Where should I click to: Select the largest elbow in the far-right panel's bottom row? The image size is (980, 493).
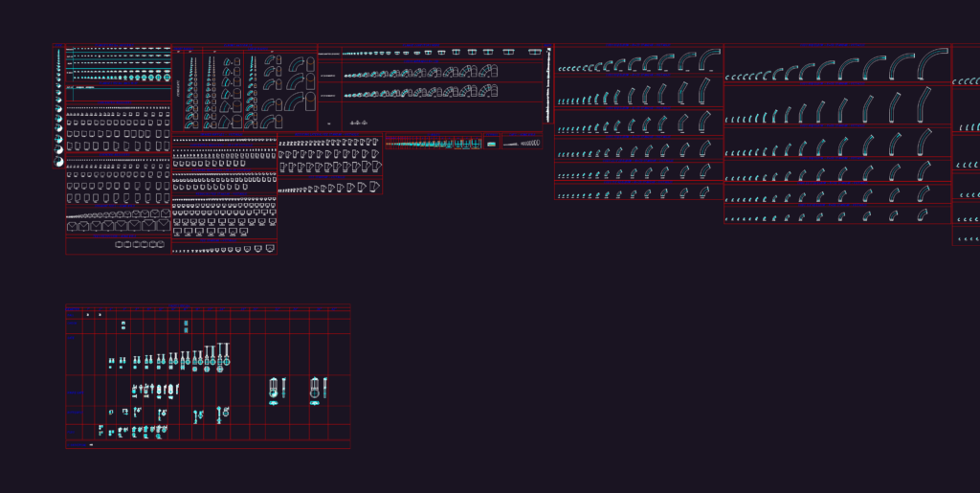(x=977, y=238)
